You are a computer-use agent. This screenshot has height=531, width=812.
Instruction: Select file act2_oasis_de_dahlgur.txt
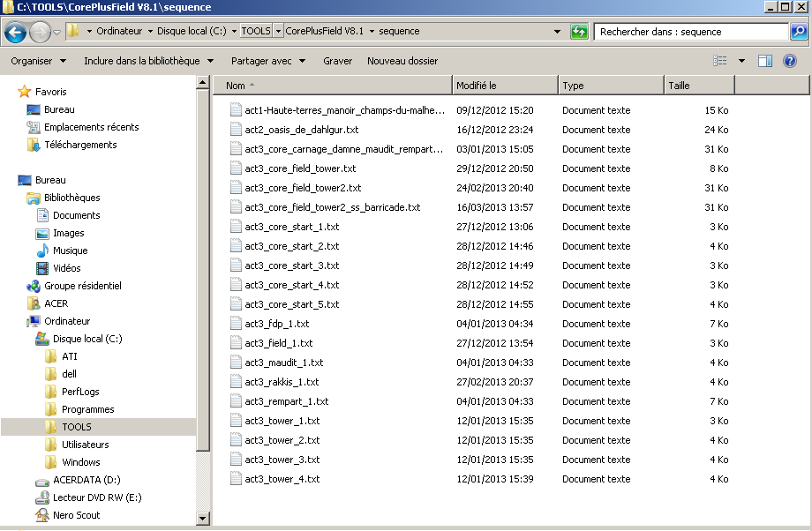301,130
